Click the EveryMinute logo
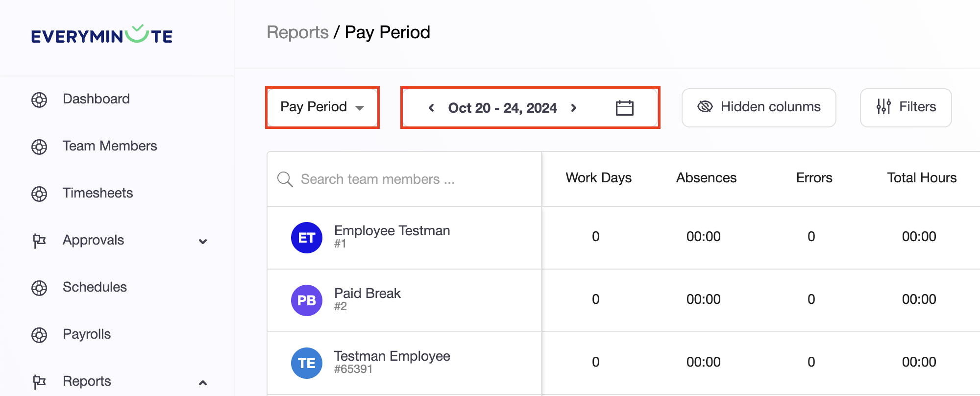Screen dimensions: 980x396 [102, 35]
